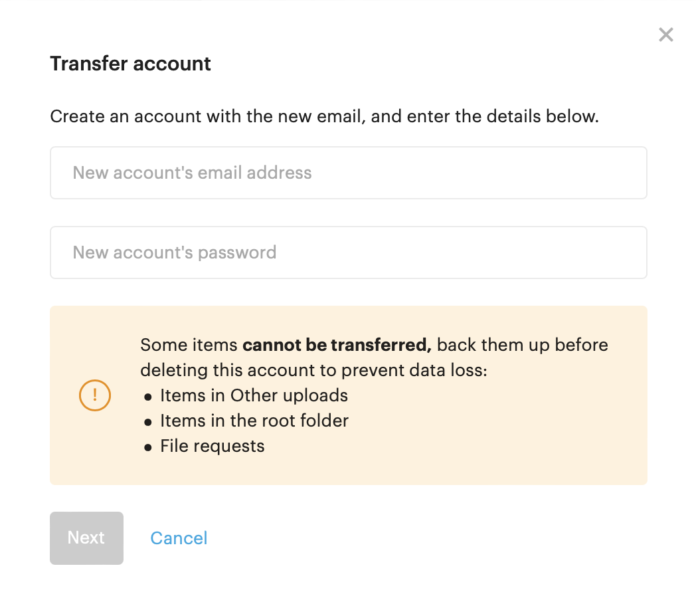The width and height of the screenshot is (696, 616).
Task: Select the 'Items in the root folder' entry
Action: click(254, 421)
